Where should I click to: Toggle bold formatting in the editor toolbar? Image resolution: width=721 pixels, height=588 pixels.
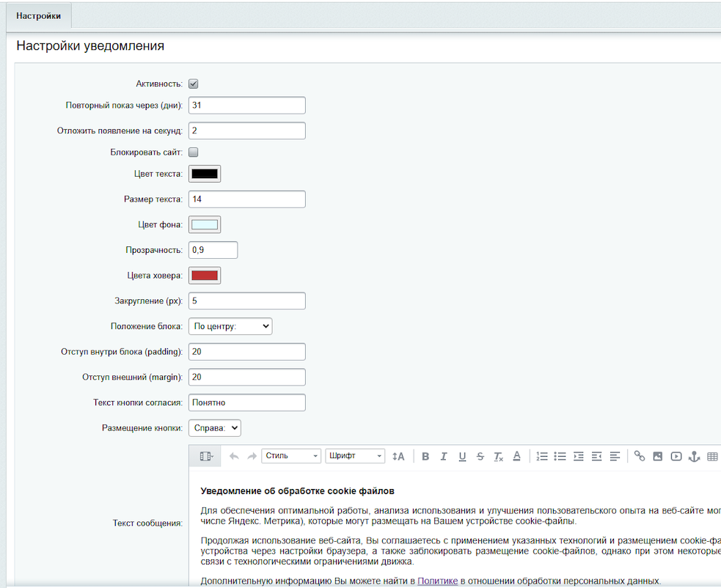[425, 456]
